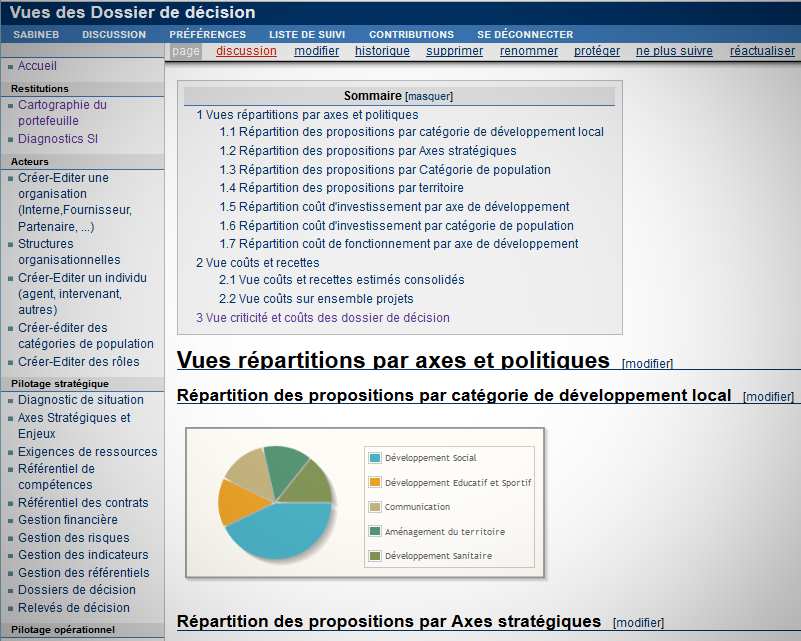The image size is (801, 641).
Task: Open TOC entry 1.1 catégorie de développement local
Action: [411, 132]
